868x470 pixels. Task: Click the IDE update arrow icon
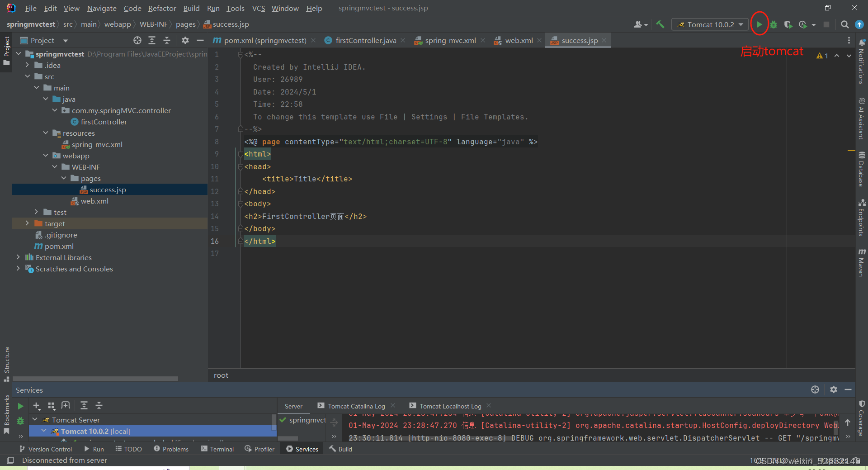pos(859,24)
